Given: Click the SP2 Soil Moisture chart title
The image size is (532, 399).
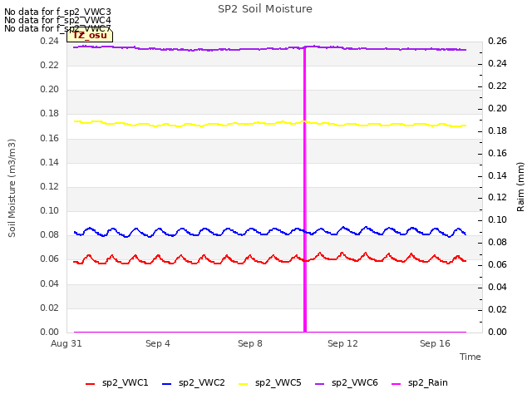Looking at the screenshot, I should tap(265, 9).
